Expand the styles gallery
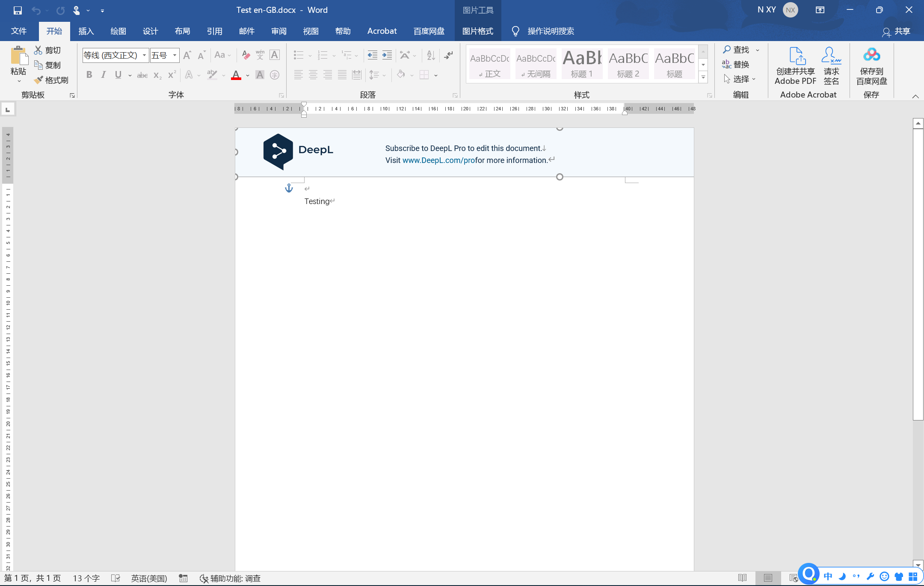This screenshot has width=924, height=586. 703,77
